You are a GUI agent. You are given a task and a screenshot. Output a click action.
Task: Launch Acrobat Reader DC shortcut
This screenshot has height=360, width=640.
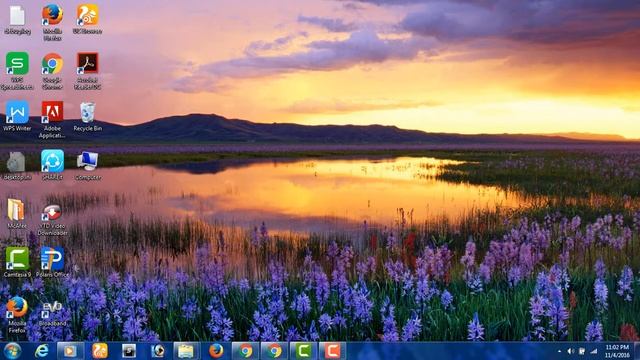pos(87,70)
